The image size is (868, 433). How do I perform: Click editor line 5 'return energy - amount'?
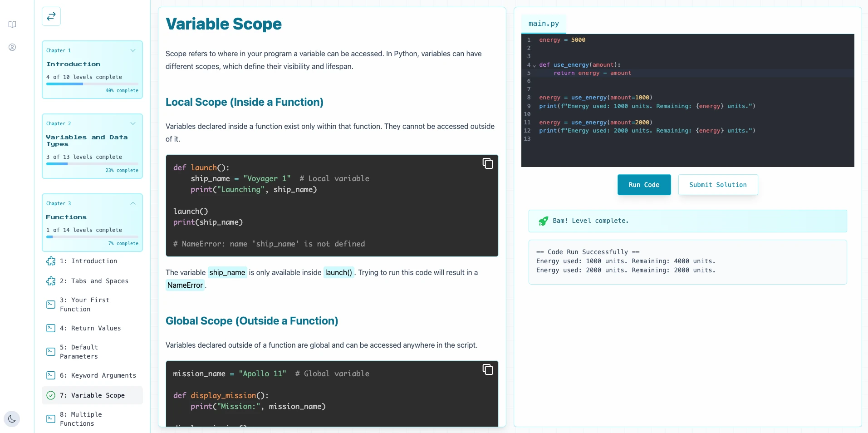click(x=592, y=73)
